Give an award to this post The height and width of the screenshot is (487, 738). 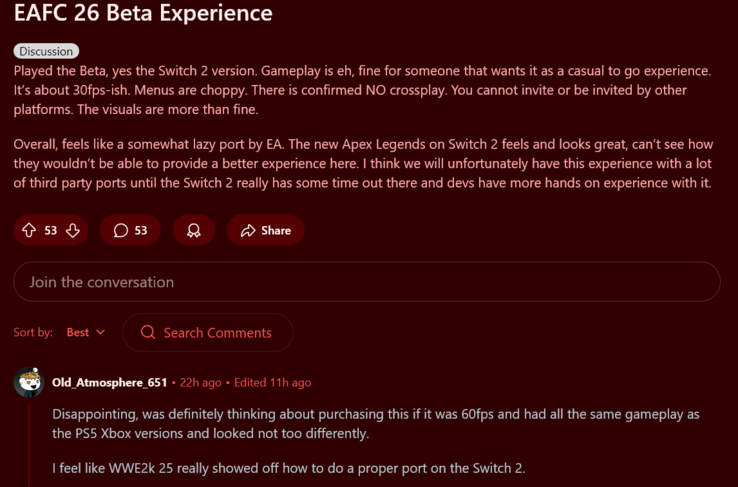(x=194, y=230)
